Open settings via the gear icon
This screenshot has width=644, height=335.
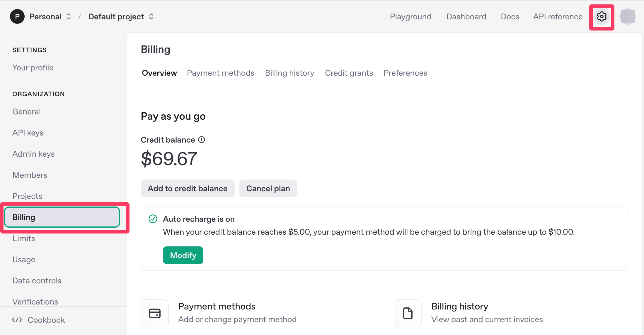(602, 17)
